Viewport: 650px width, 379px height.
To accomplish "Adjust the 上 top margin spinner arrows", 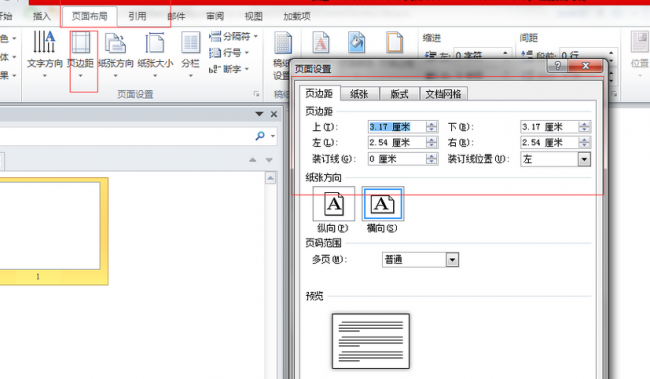I will pyautogui.click(x=432, y=127).
